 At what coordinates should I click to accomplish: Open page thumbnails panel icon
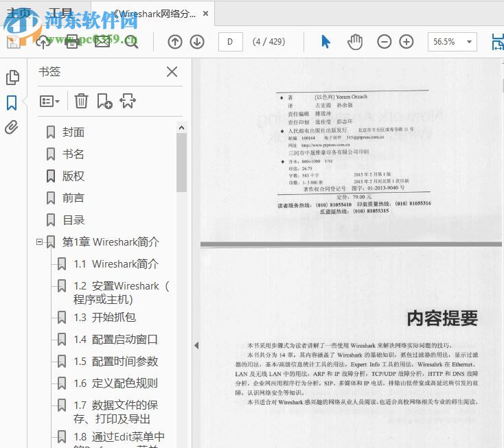(x=12, y=78)
